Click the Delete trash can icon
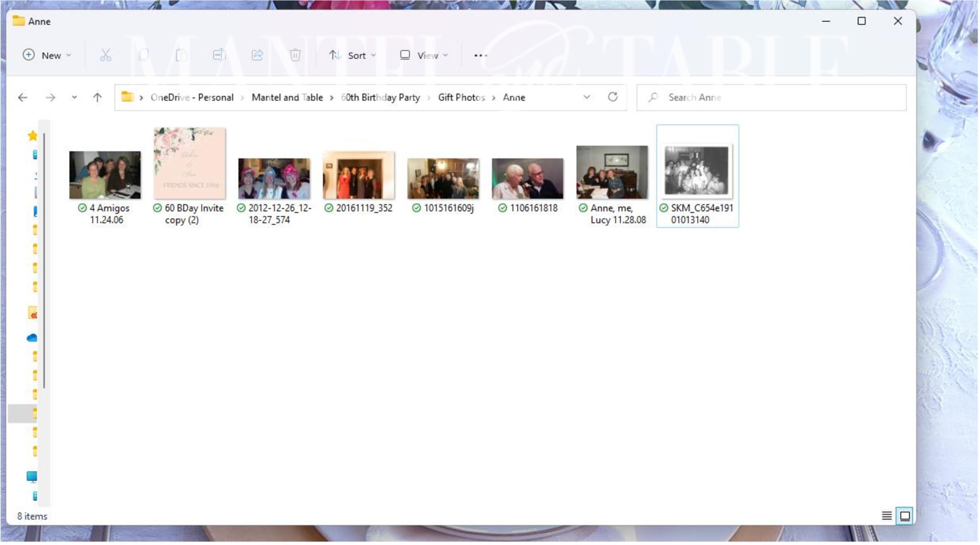The image size is (980, 545). (x=295, y=55)
